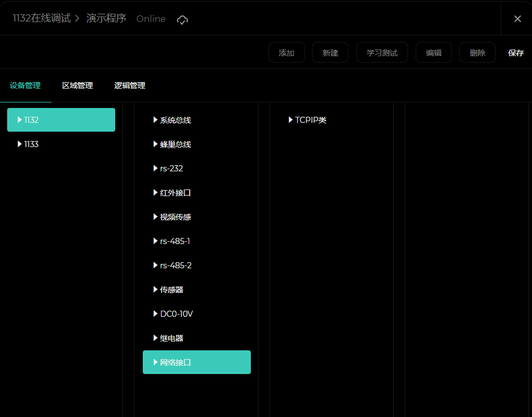This screenshot has height=417, width=532.
Task: Select rs-232 item text
Action: tap(171, 169)
